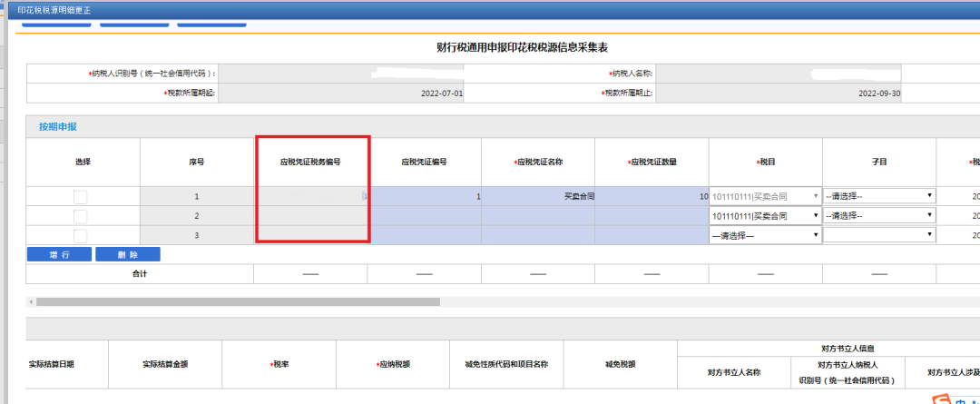
Task: Click the 增行 button to add a row
Action: coord(59,254)
